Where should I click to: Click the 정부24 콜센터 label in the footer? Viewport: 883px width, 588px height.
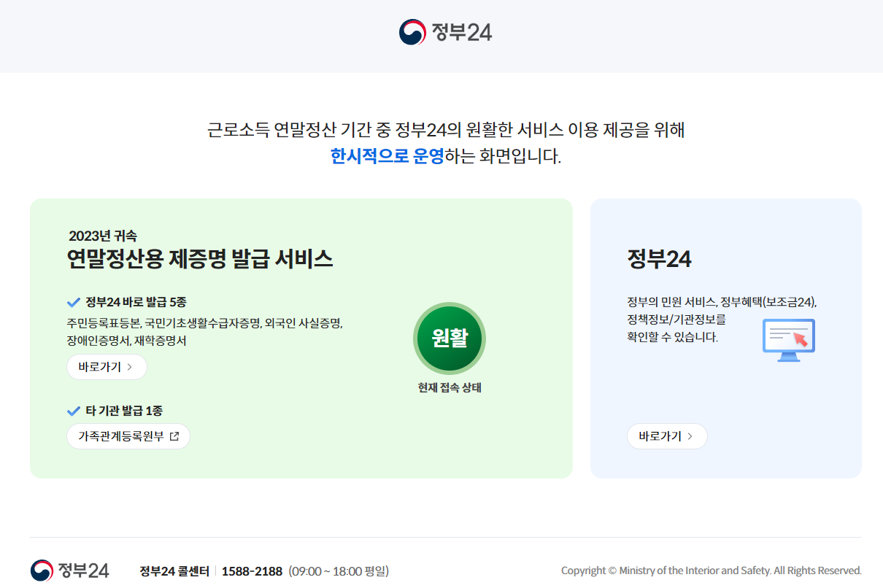[x=174, y=571]
